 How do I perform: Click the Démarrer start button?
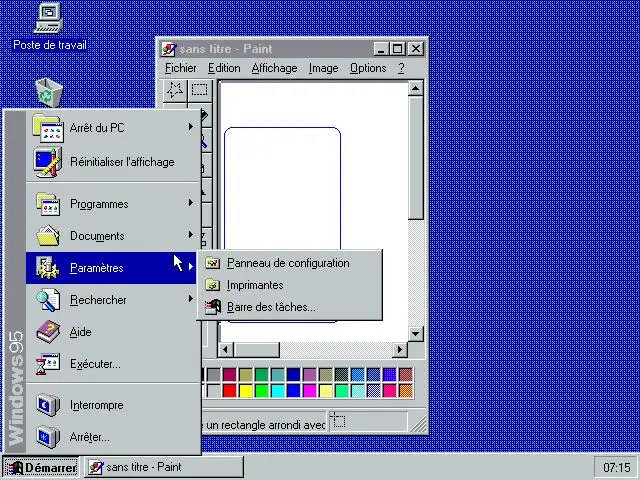(41, 467)
